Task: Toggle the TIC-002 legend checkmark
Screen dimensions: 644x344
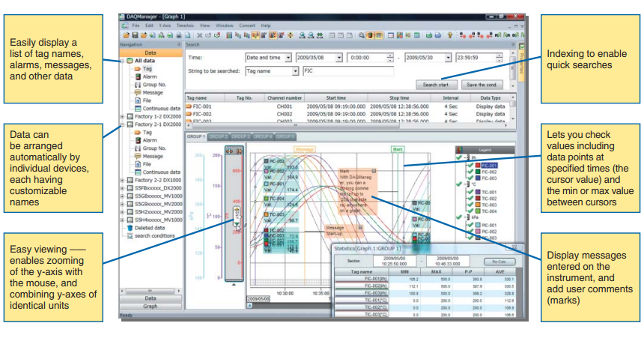Action: click(470, 198)
